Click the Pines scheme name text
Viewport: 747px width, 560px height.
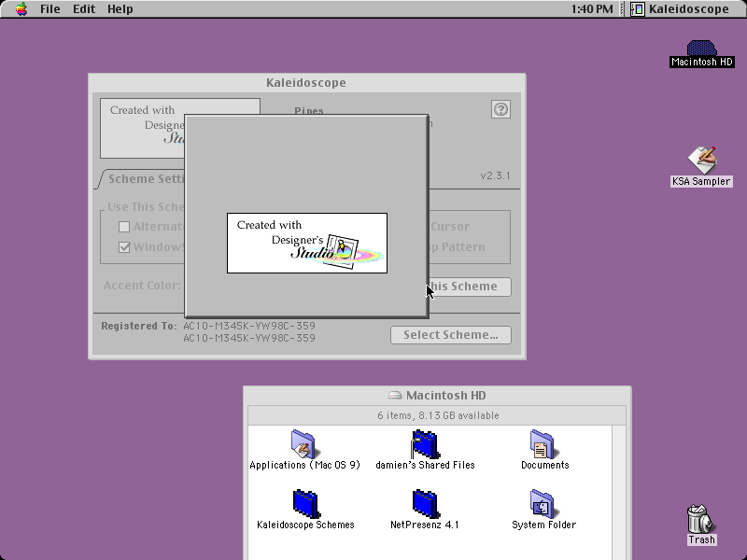(309, 110)
